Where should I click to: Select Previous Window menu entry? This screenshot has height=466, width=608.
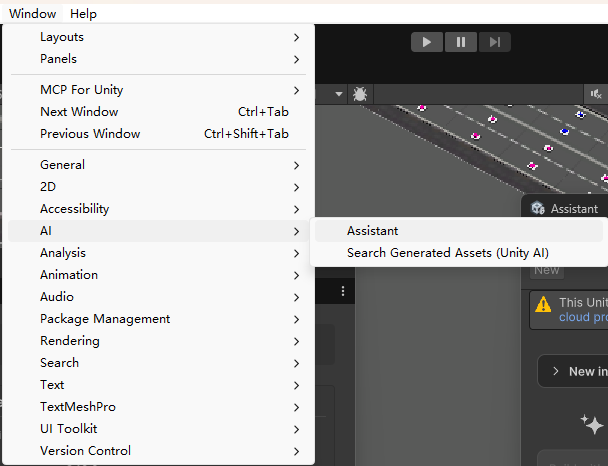point(158,134)
